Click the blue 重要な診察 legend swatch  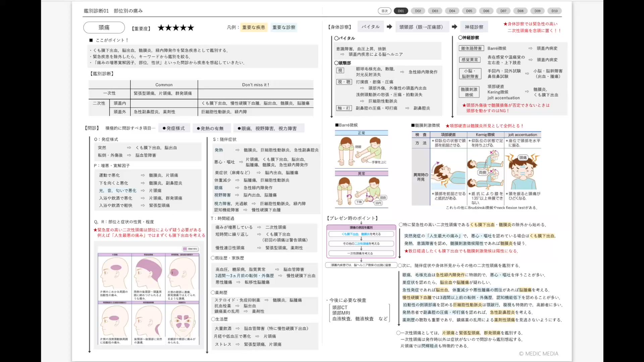click(x=284, y=27)
